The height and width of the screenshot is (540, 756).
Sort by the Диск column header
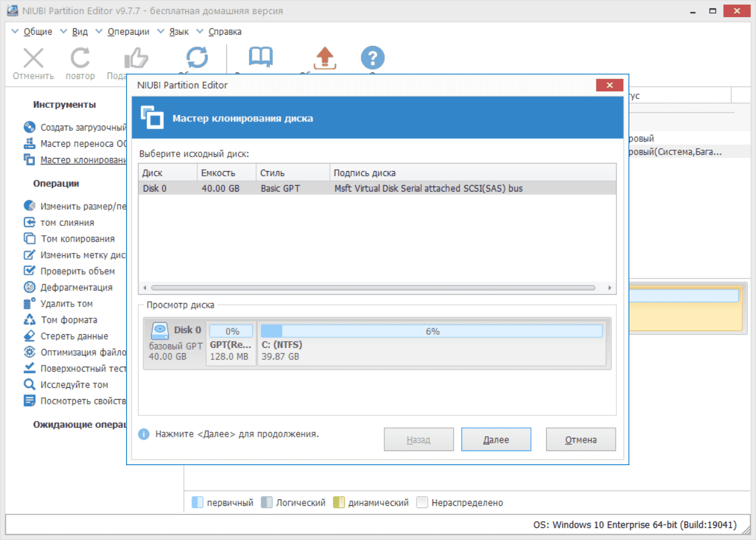pos(168,173)
